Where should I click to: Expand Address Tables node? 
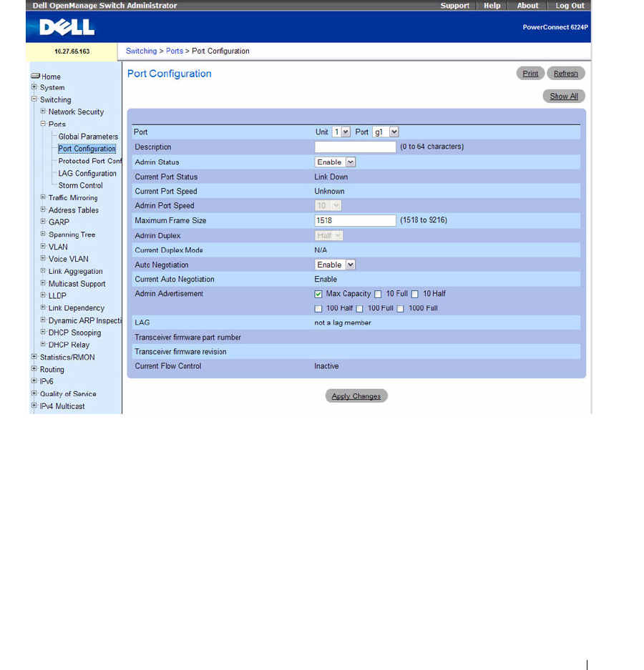[x=43, y=210]
